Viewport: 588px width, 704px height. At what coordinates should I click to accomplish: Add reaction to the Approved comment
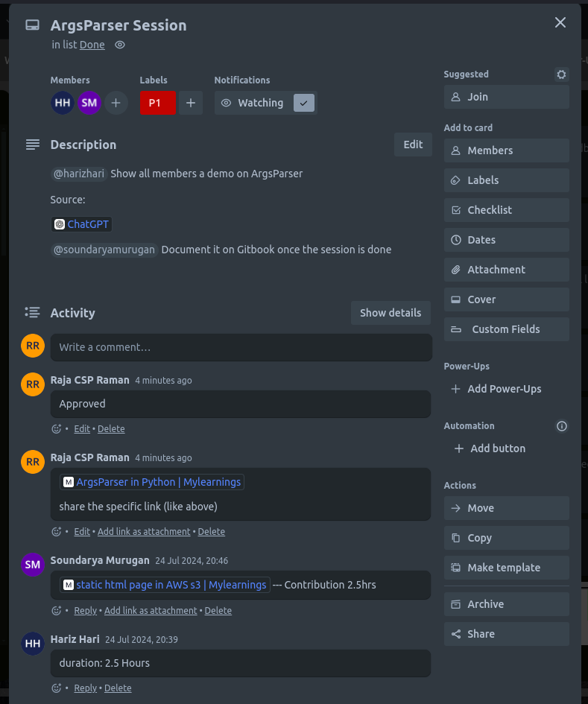[56, 429]
